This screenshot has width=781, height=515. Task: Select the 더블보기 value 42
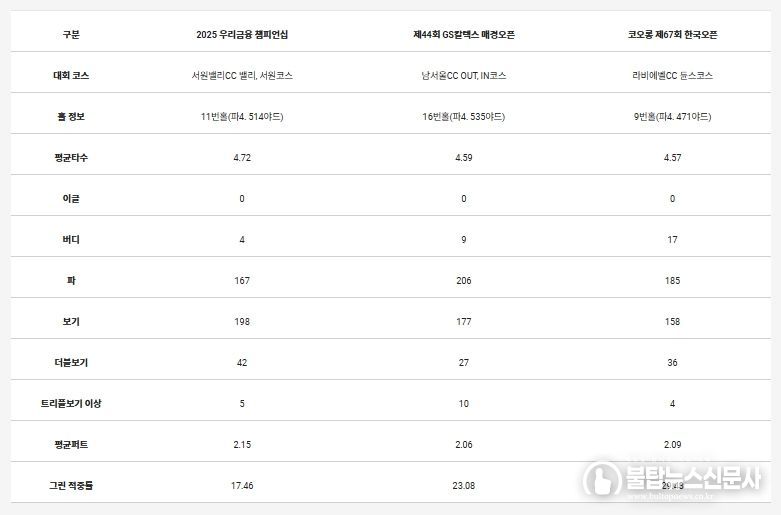click(x=242, y=362)
